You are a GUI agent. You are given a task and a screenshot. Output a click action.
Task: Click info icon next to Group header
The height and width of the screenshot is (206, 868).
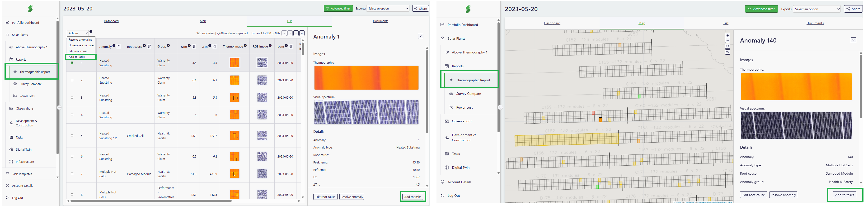168,46
